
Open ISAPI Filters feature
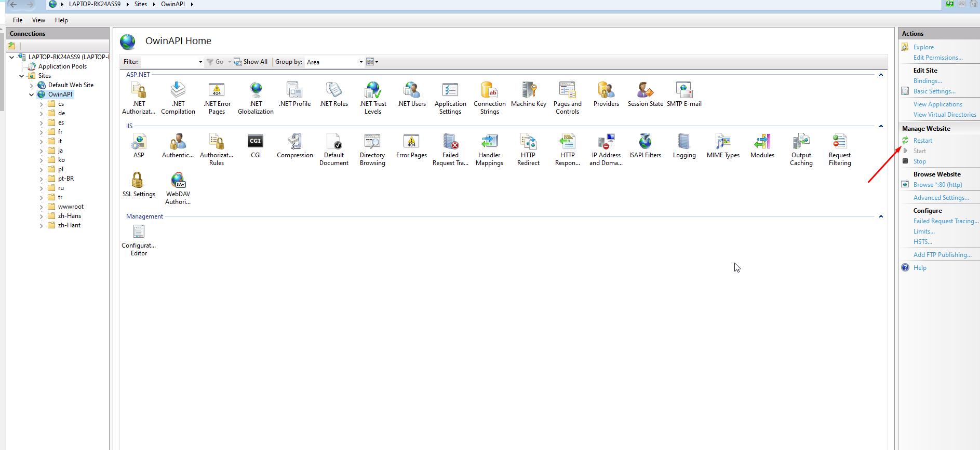[645, 146]
